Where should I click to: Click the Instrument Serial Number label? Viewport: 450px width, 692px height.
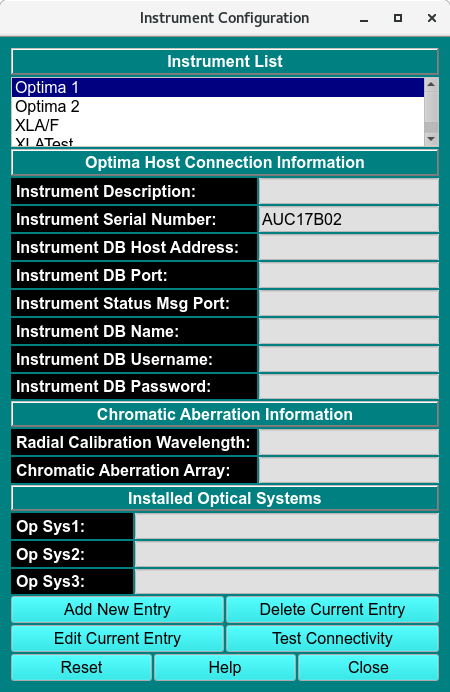(134, 219)
